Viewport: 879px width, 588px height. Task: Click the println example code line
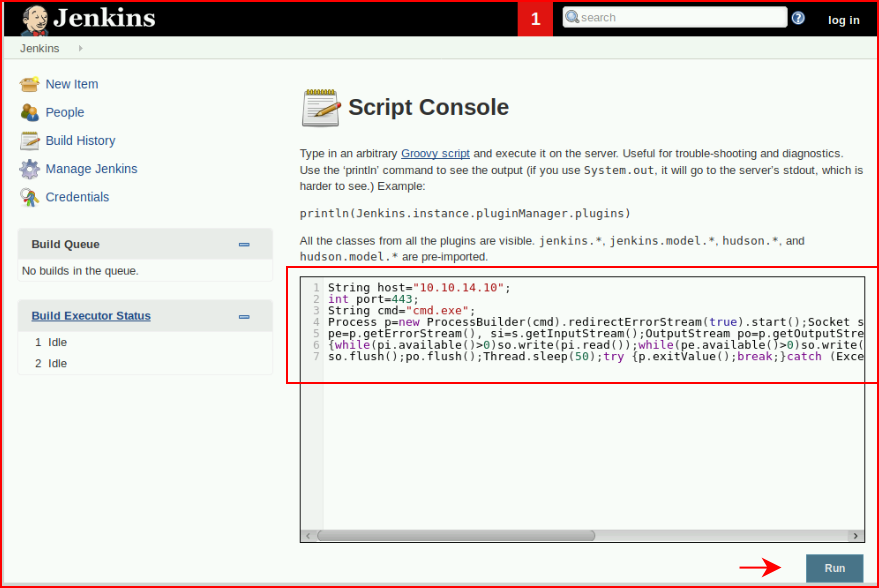click(465, 214)
